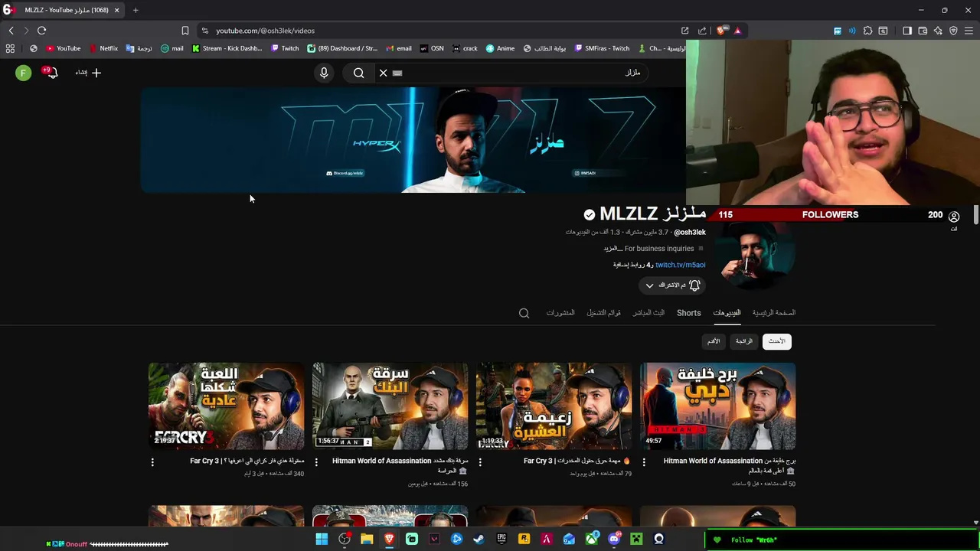Reload the current YouTube page

coord(41,31)
